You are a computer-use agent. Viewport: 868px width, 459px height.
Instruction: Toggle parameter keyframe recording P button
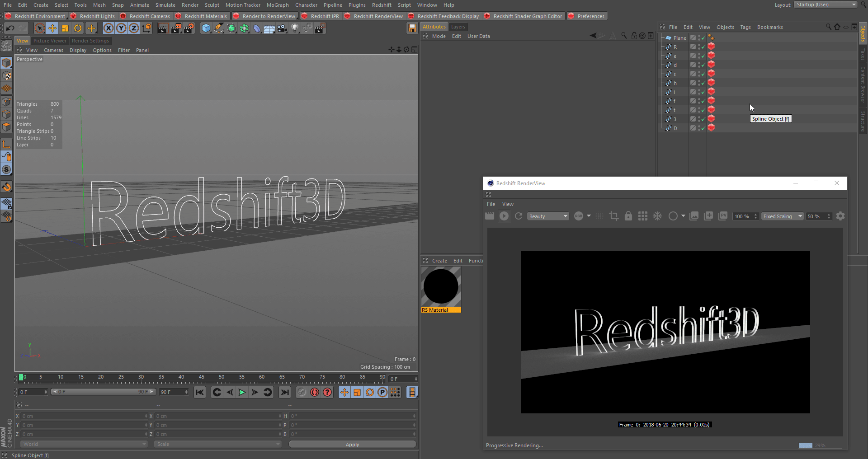(382, 393)
